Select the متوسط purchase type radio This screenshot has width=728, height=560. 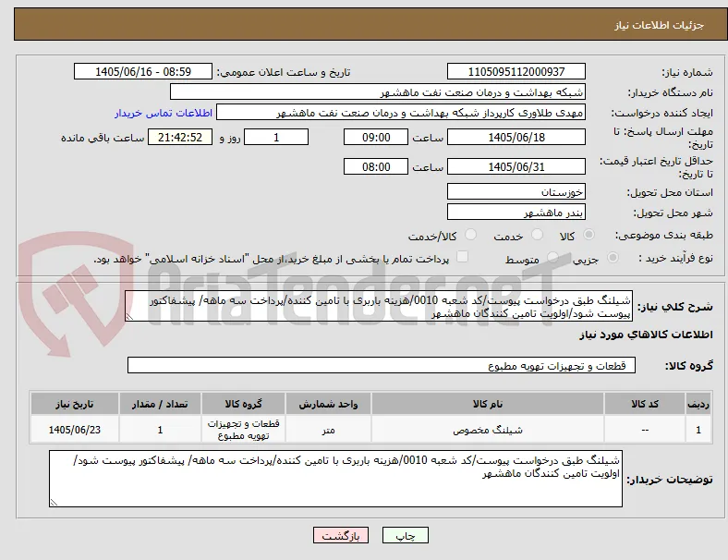(552, 258)
